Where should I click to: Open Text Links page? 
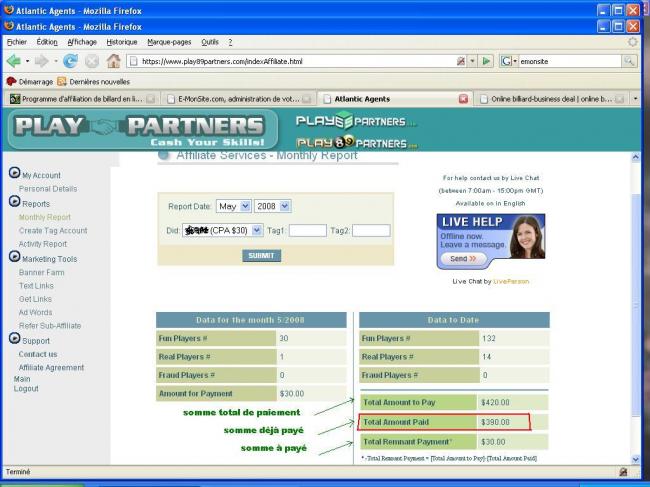click(36, 286)
